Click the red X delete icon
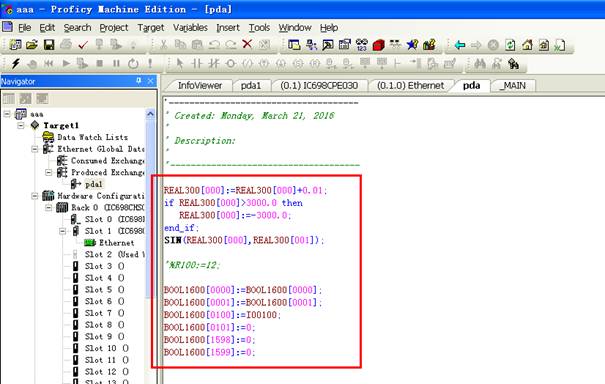The height and width of the screenshot is (384, 605). [x=247, y=44]
